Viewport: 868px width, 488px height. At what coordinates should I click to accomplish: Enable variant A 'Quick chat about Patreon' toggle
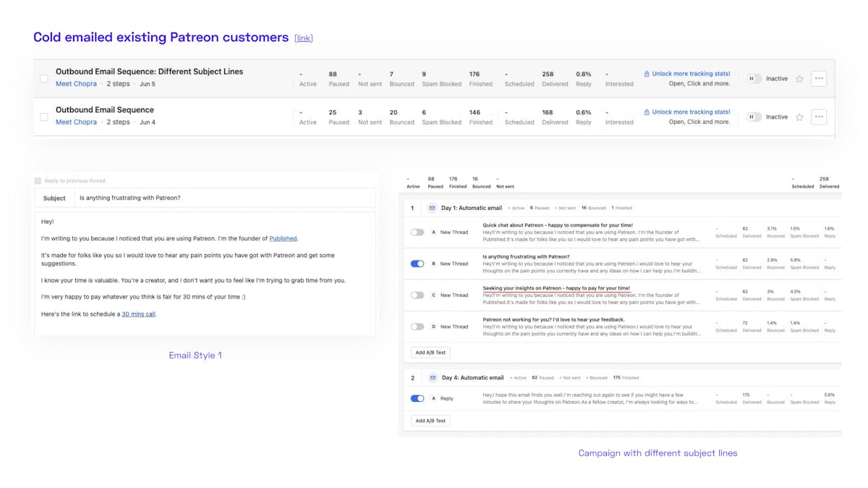coord(417,232)
